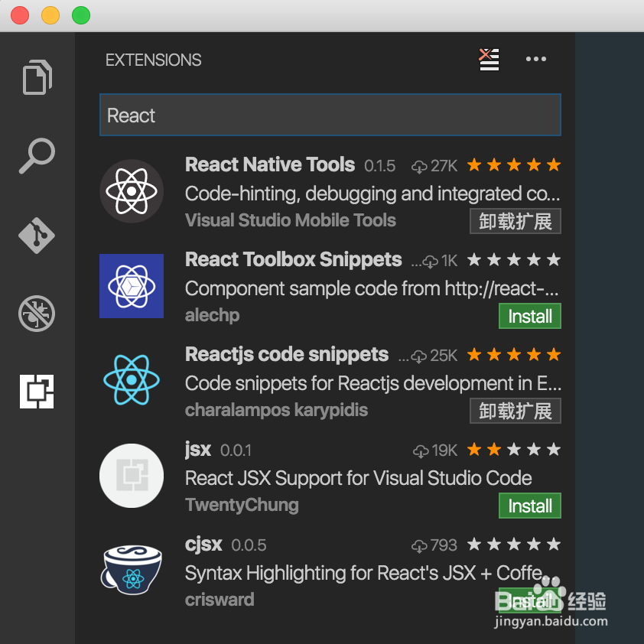Install React Toolbox Snippets
The image size is (644, 644).
pyautogui.click(x=530, y=316)
